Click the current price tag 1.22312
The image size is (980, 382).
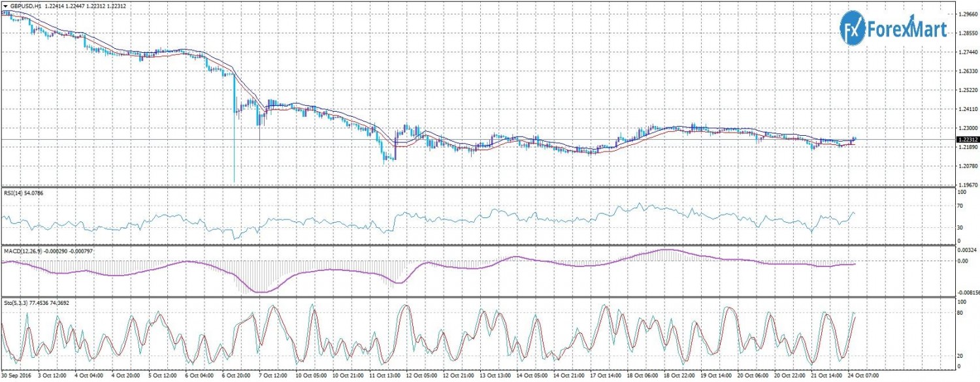(x=967, y=140)
